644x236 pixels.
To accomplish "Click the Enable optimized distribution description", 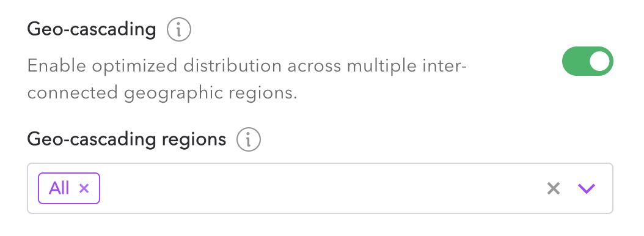I will [x=247, y=79].
